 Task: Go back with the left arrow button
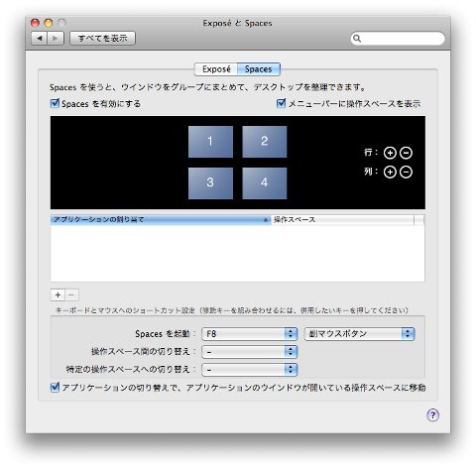click(x=40, y=39)
